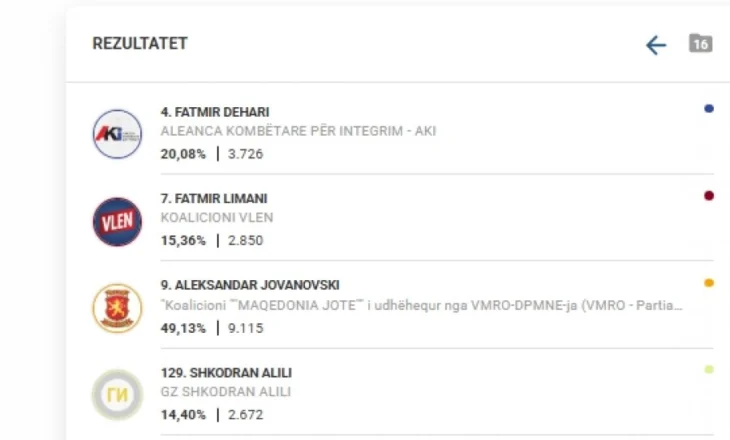Click the light green dot for Shkodran Alili
The image size is (730, 440).
click(x=709, y=370)
